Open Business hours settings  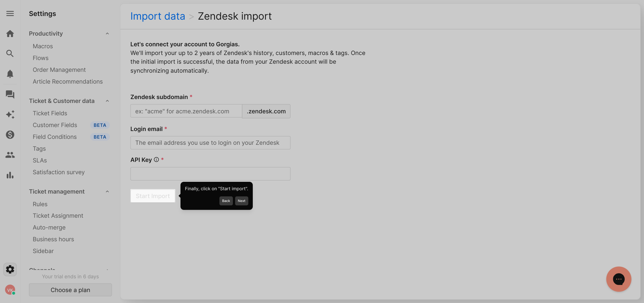coord(53,239)
